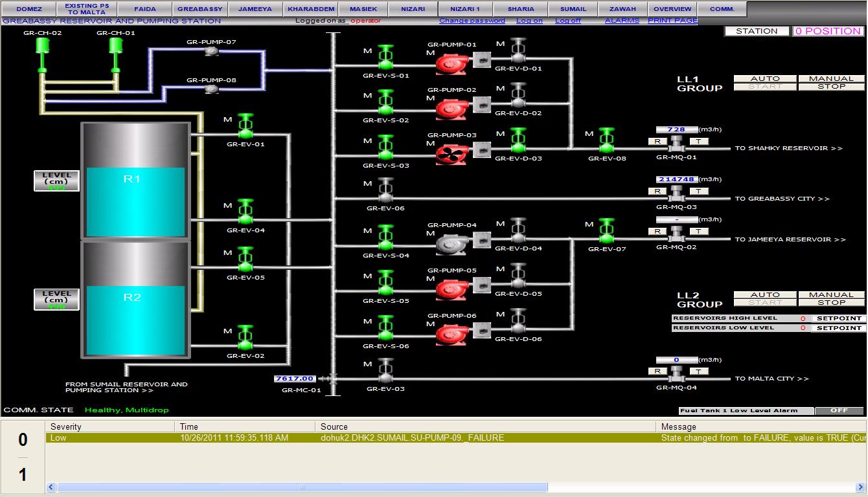Open the DOMEZ station tab

coord(29,9)
